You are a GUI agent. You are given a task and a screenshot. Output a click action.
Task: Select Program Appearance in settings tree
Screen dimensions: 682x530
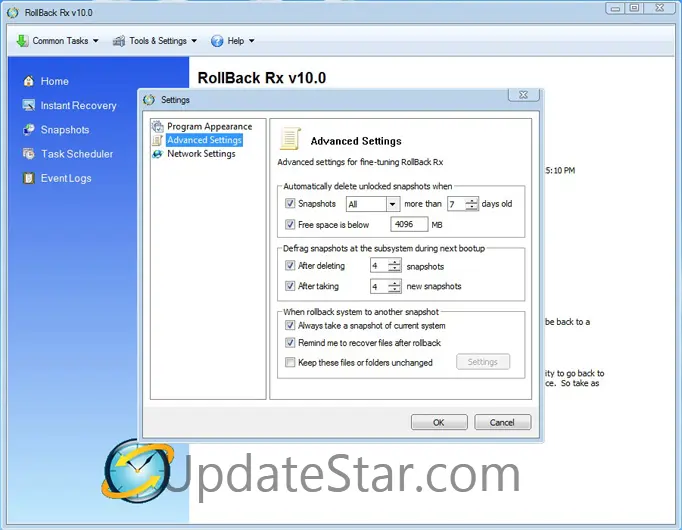pyautogui.click(x=210, y=127)
